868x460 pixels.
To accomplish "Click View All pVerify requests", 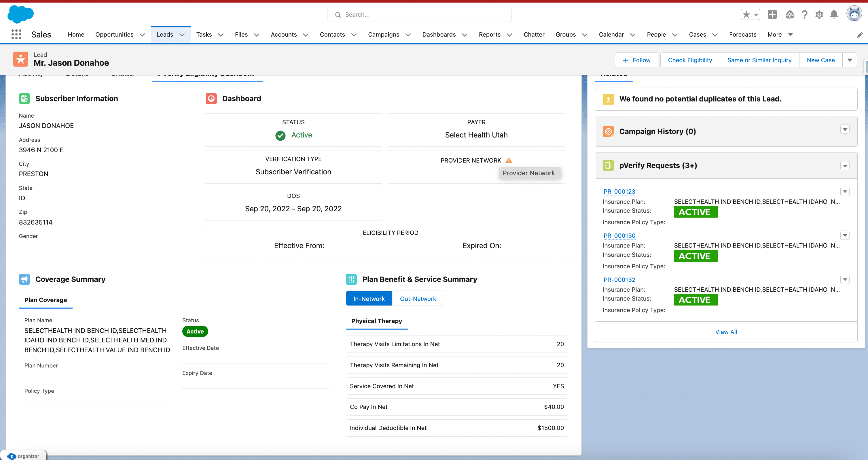I will 726,332.
